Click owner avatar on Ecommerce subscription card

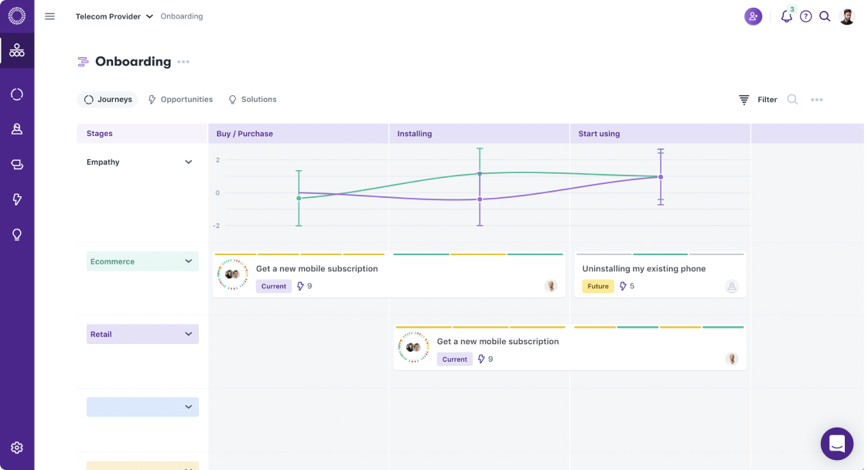[551, 286]
